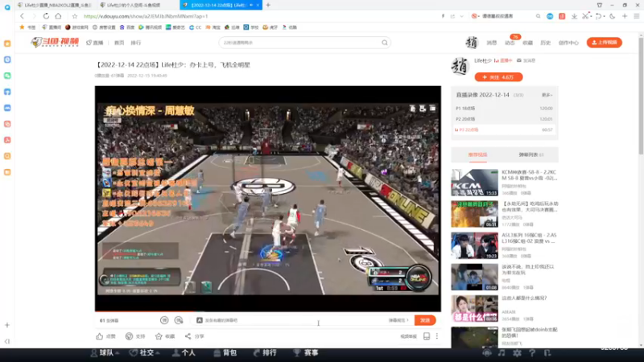Select recording P3 22点场
The height and width of the screenshot is (362, 644).
click(x=505, y=130)
